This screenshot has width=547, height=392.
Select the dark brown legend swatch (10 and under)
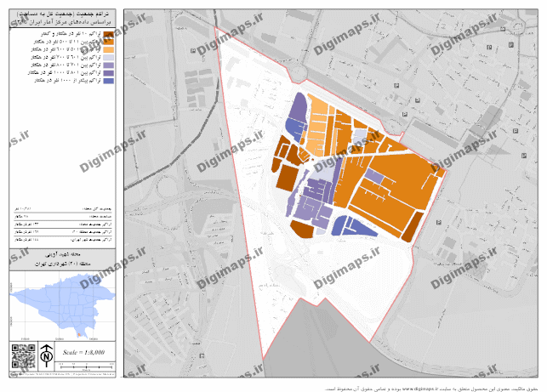point(109,34)
